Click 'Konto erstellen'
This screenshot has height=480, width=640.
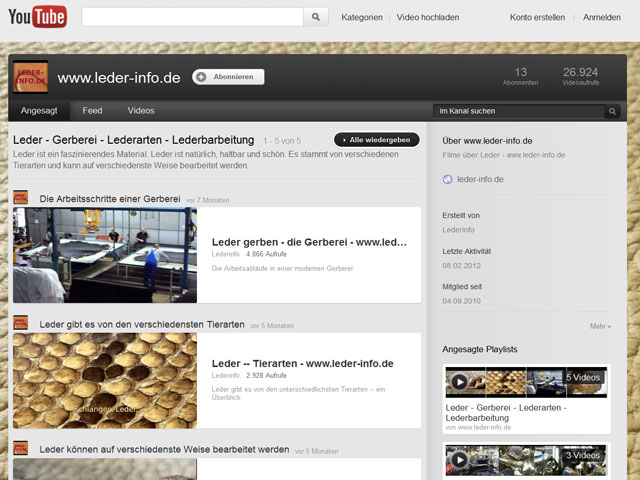point(537,17)
